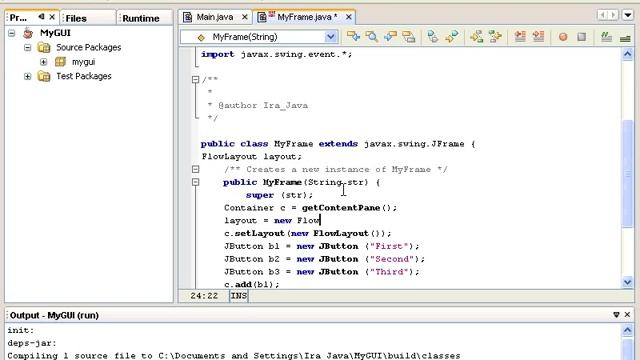The height and width of the screenshot is (360, 640).
Task: Click the line 'super (str);'
Action: (279, 195)
